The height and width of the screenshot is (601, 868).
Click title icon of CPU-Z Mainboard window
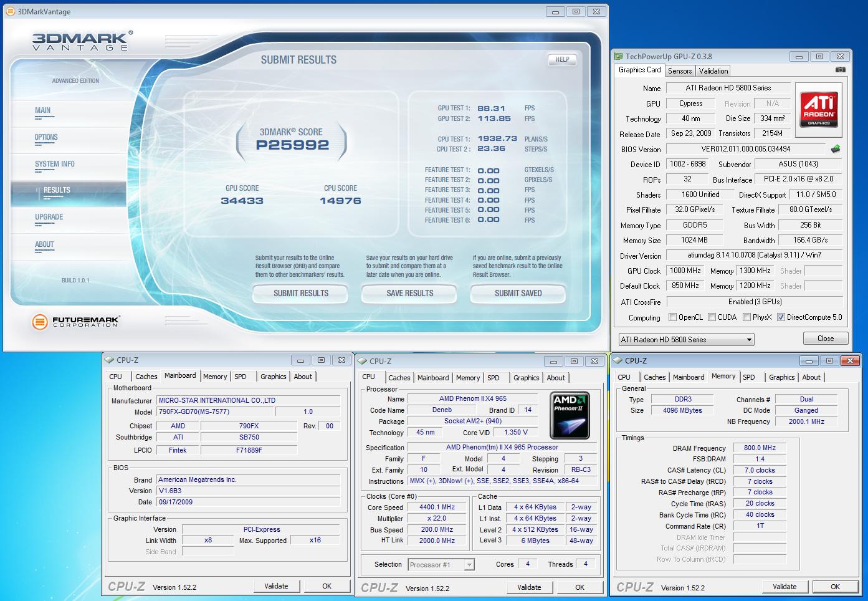pos(110,360)
